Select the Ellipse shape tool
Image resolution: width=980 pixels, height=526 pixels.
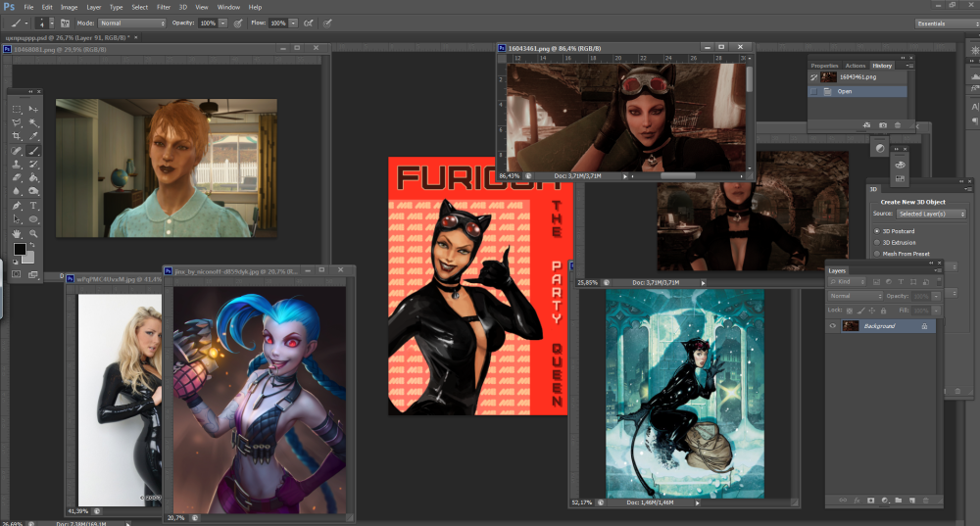(33, 219)
